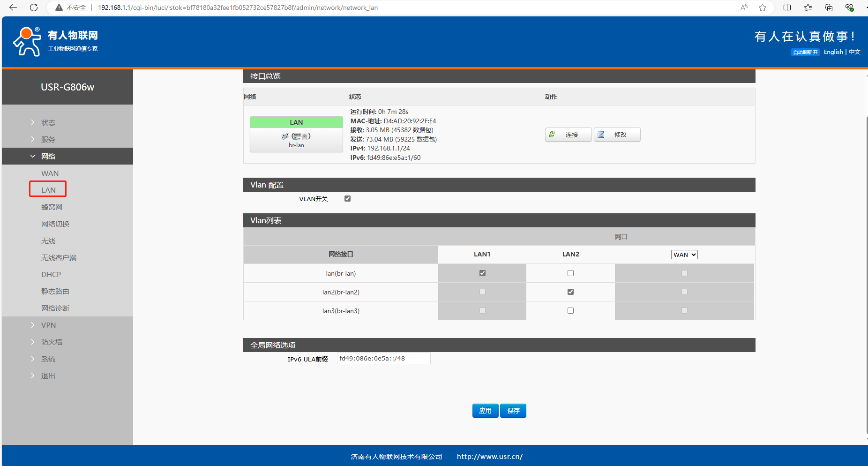Click the read aloud icon
Viewport: 868px width, 466px height.
[x=744, y=8]
